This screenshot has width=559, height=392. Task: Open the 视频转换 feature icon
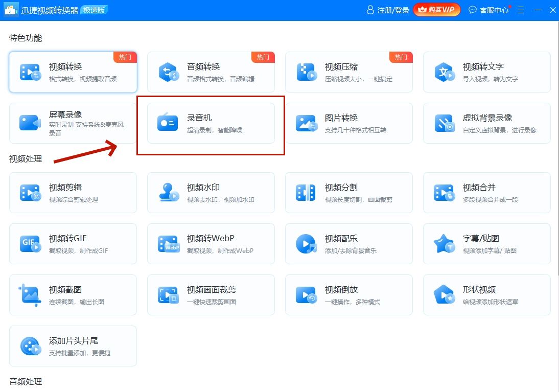tap(30, 72)
